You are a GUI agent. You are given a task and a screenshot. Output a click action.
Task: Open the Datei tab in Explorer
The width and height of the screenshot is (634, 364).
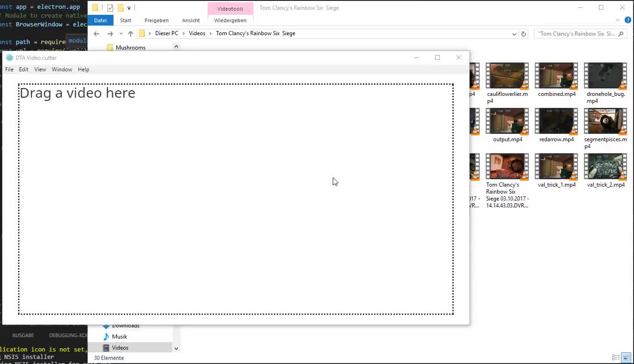coord(101,20)
